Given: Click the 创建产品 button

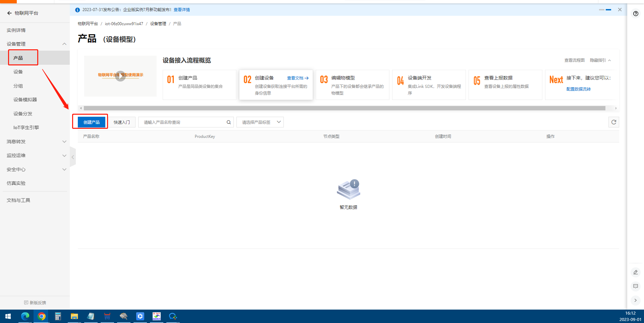Looking at the screenshot, I should coord(92,122).
